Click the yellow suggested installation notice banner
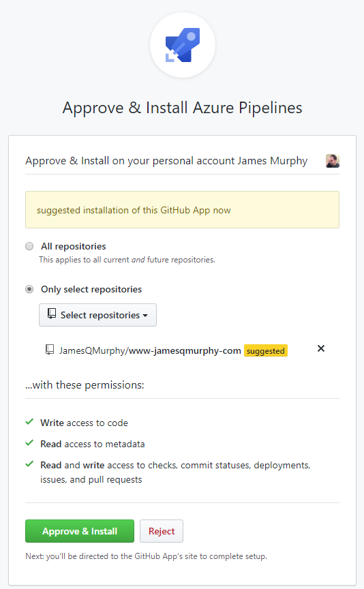364x589 pixels. [182, 209]
